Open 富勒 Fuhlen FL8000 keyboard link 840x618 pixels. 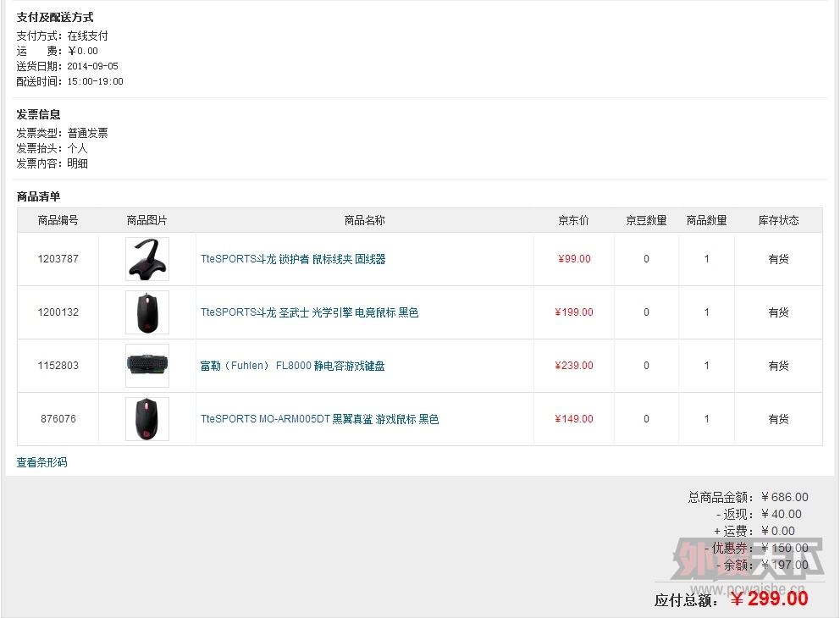(x=292, y=366)
